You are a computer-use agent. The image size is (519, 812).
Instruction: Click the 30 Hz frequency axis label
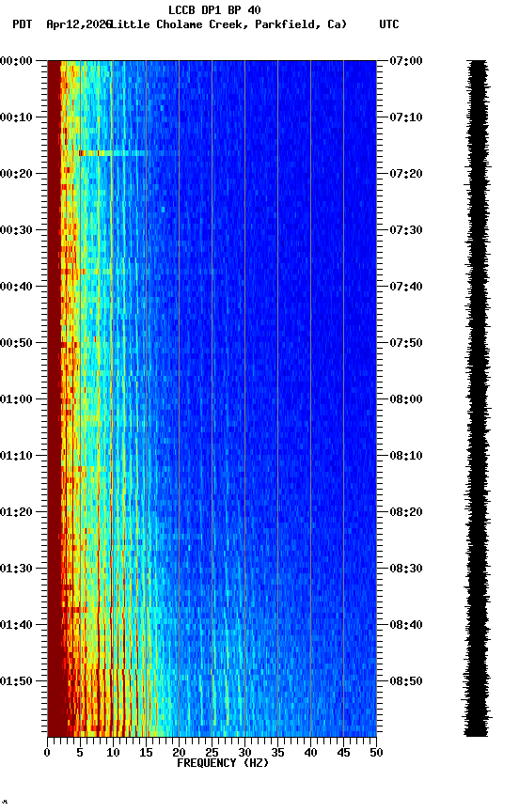point(245,753)
